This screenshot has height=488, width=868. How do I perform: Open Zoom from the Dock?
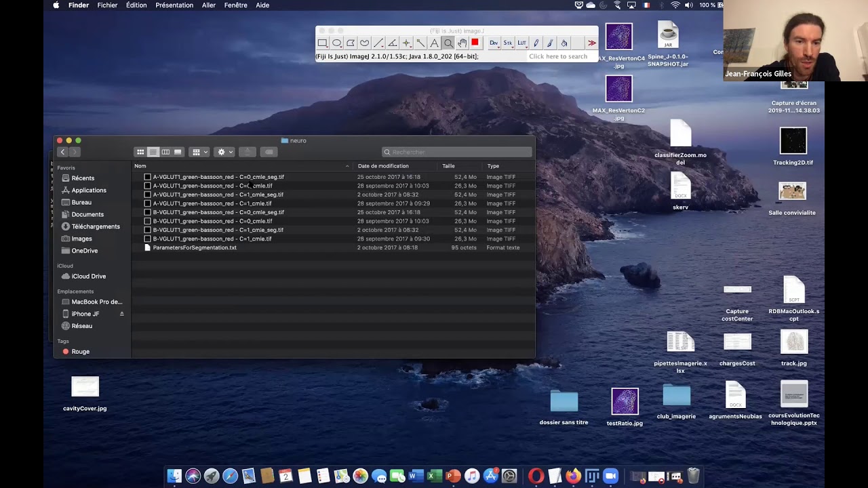pos(610,476)
